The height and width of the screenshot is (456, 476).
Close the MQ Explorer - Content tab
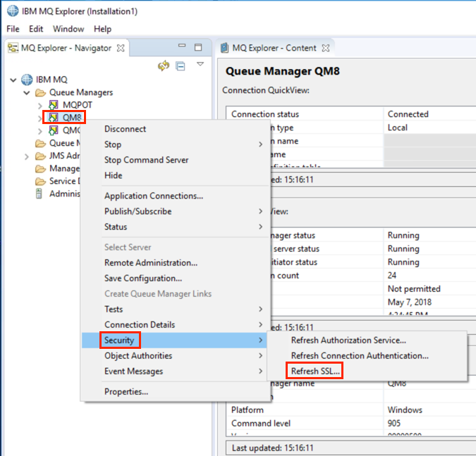coord(326,48)
